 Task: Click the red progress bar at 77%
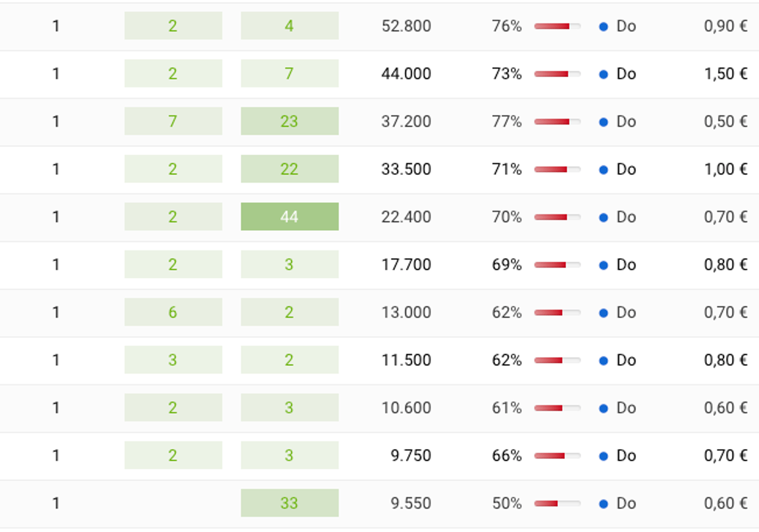tap(556, 121)
